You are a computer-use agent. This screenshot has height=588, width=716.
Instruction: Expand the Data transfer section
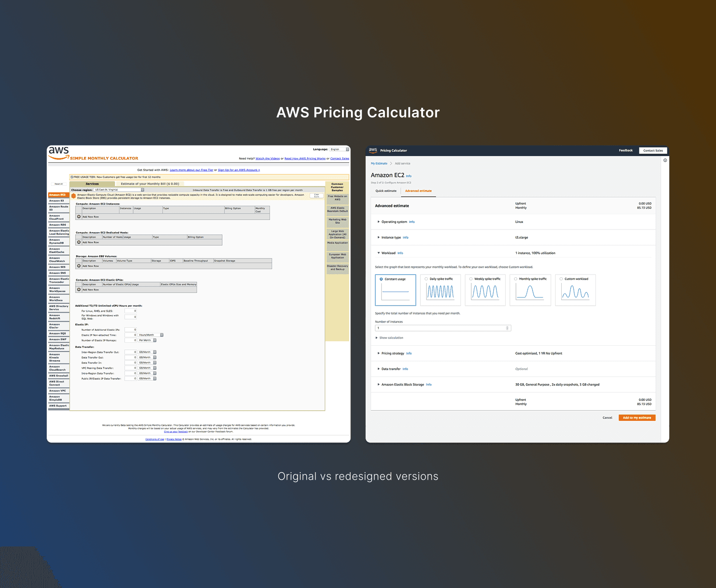378,369
